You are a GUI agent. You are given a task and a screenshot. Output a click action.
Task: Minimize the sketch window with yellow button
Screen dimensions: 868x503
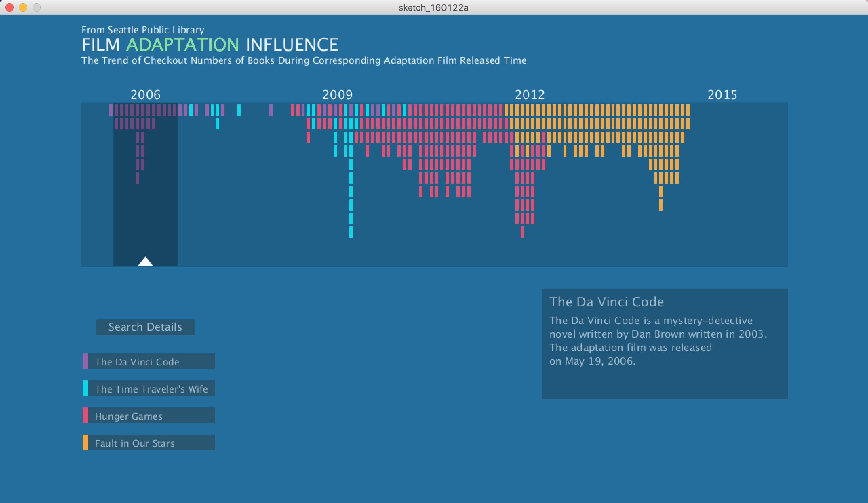tap(23, 7)
